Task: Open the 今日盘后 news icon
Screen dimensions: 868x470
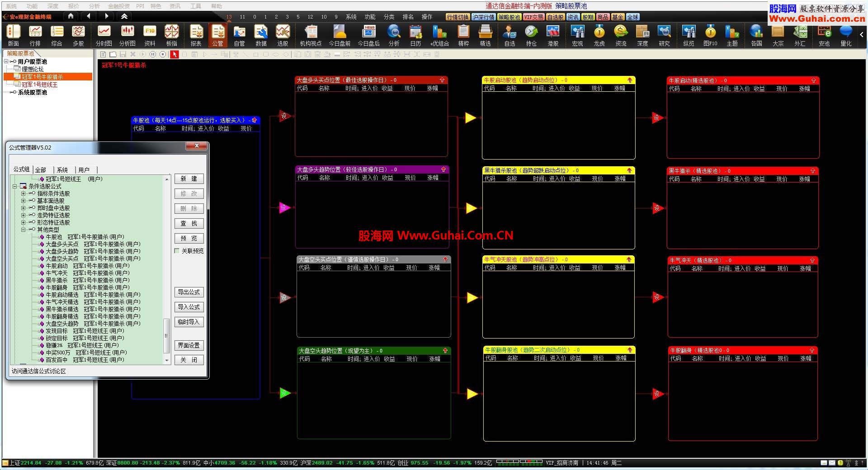Action: tap(368, 35)
